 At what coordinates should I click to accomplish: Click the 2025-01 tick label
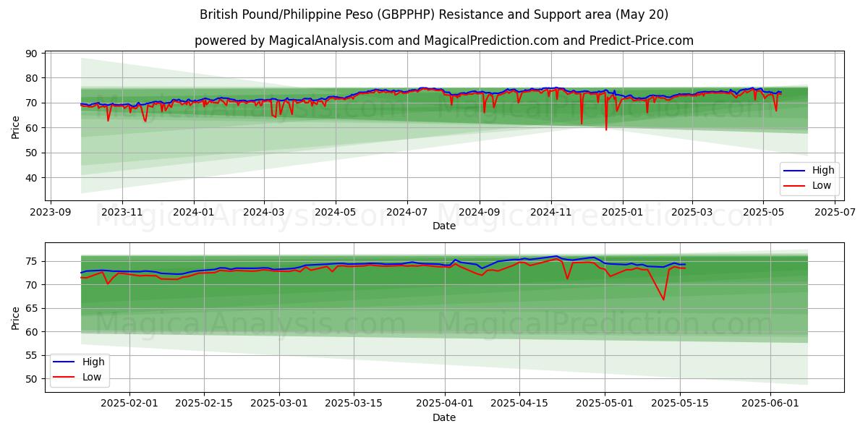[622, 212]
